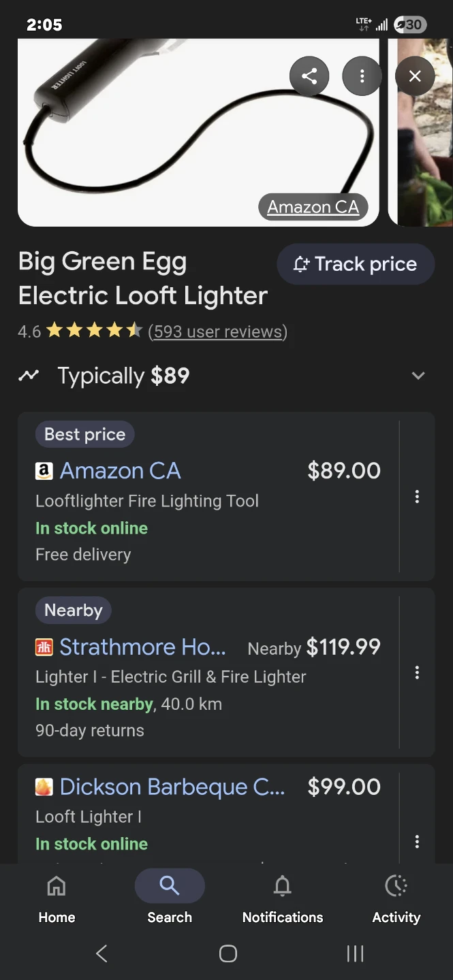Go to the Home tab
This screenshot has height=980, width=453.
coord(57,898)
